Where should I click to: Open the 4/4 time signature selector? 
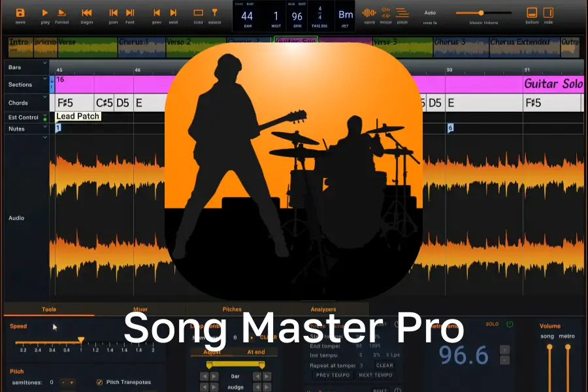click(320, 13)
